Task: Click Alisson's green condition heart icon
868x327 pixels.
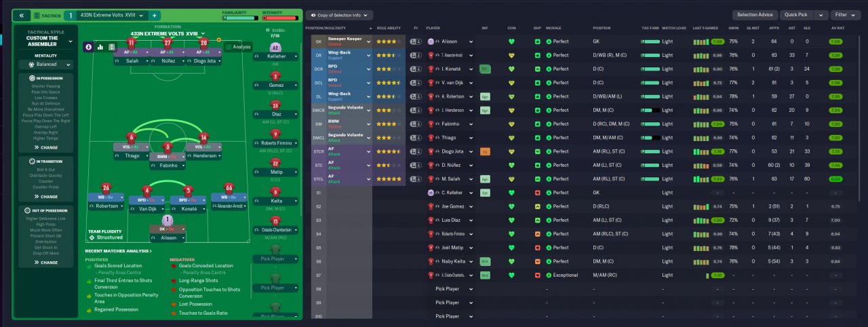Action: 511,41
